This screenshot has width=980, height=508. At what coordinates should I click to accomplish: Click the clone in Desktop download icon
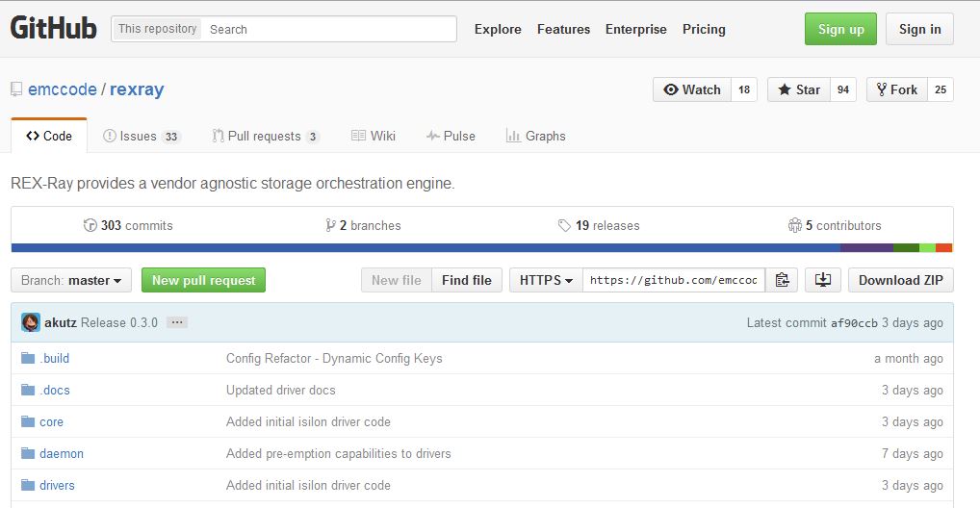(x=822, y=280)
